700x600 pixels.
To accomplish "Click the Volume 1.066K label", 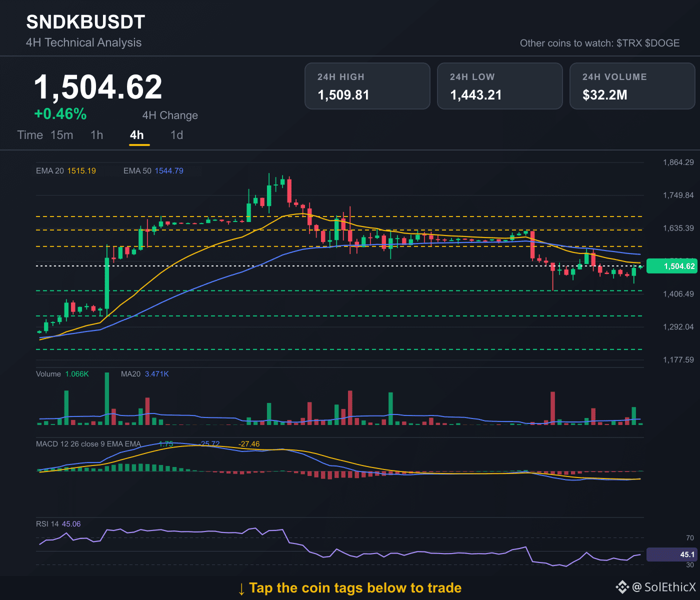I will [x=62, y=374].
